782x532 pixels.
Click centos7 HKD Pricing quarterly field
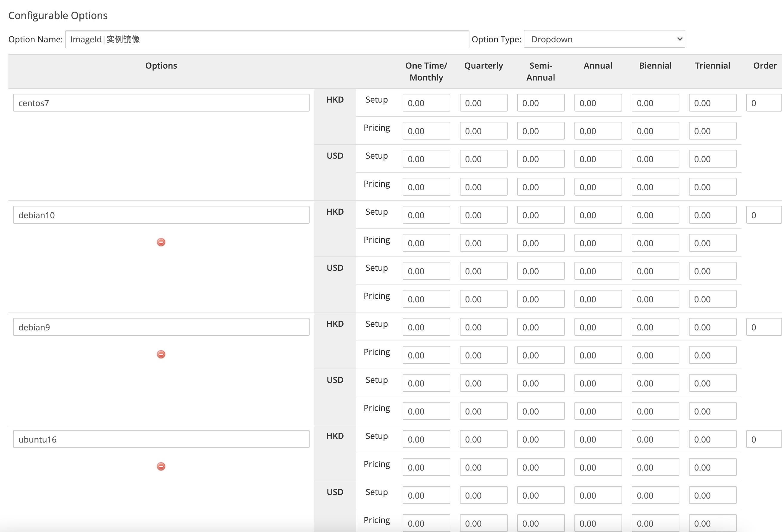coord(483,131)
